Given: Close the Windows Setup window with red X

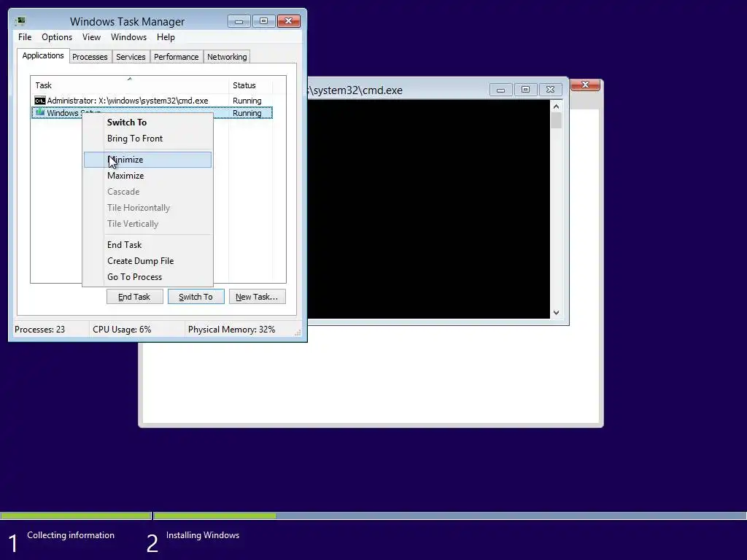Looking at the screenshot, I should [x=585, y=85].
